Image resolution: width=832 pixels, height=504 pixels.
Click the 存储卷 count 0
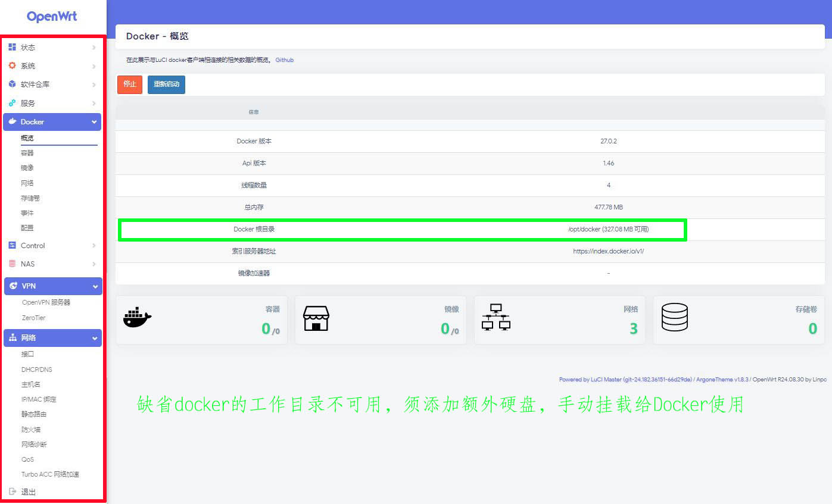812,328
